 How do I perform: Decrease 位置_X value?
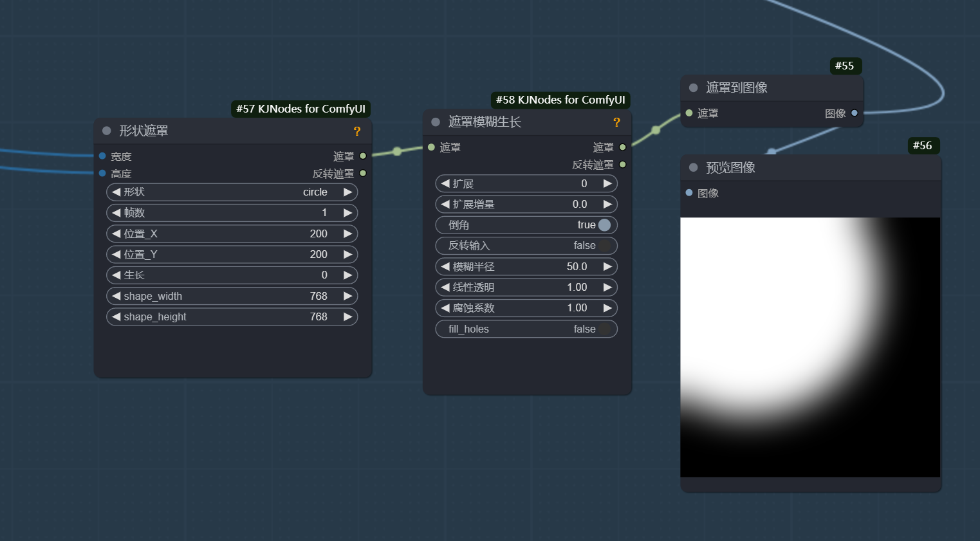(x=116, y=234)
